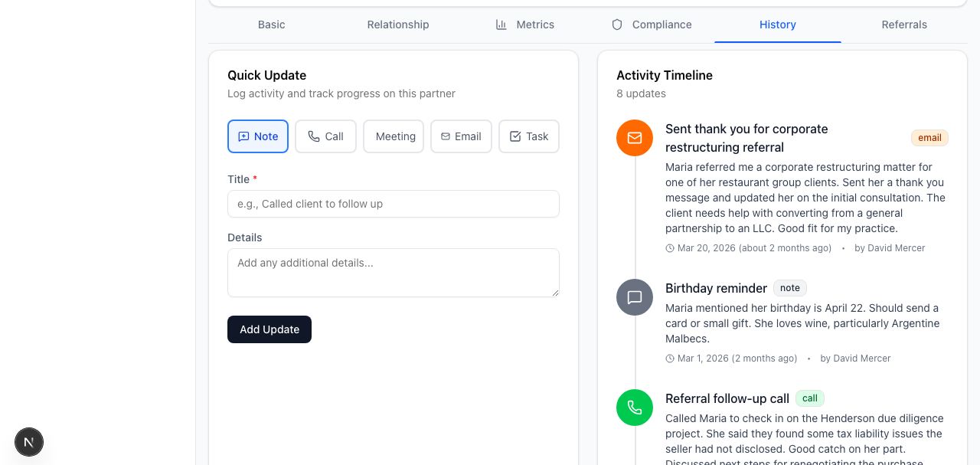Go to the Referrals tab
Screen dimensions: 980x465
(904, 25)
